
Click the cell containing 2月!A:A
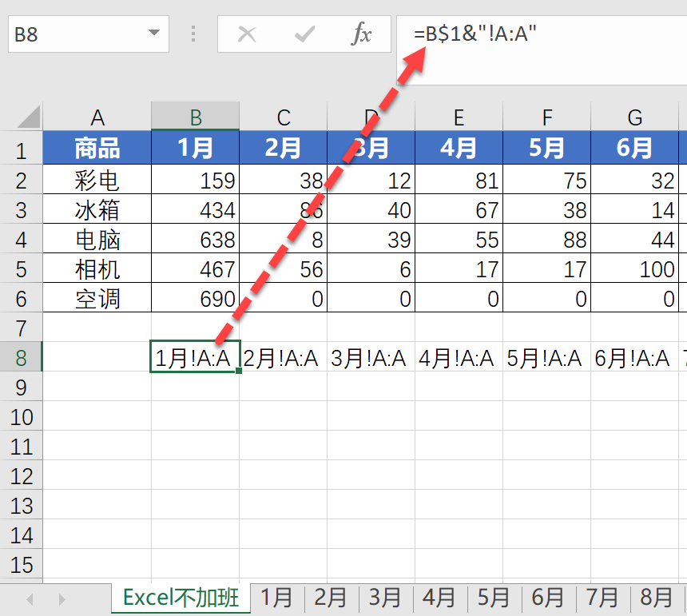coord(284,357)
